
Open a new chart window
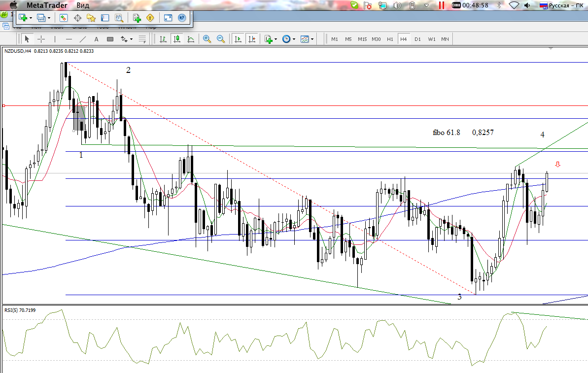[x=23, y=18]
